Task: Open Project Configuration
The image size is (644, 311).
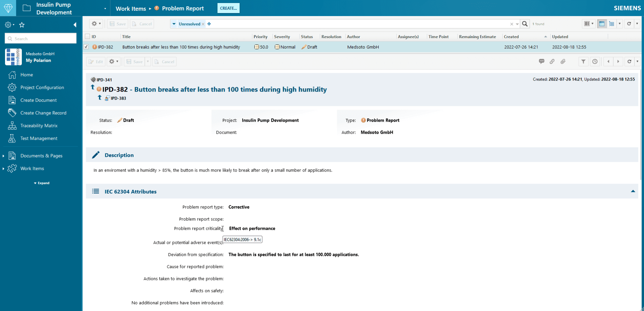Action: (x=42, y=87)
